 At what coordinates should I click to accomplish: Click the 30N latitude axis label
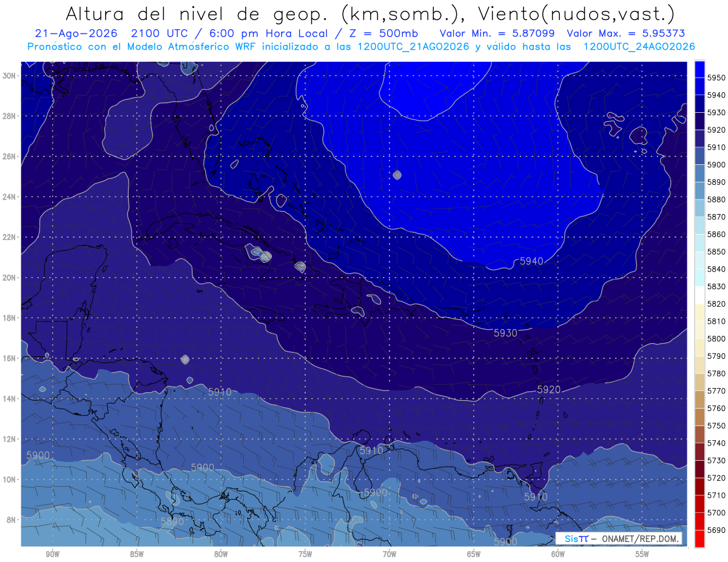pos(8,76)
